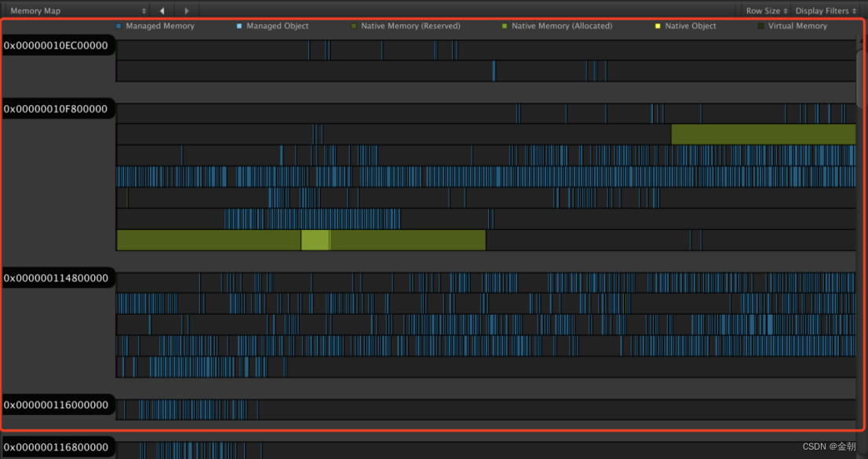Screen dimensions: 868x459
Task: Open the Display Filters dropdown
Action: click(x=826, y=10)
